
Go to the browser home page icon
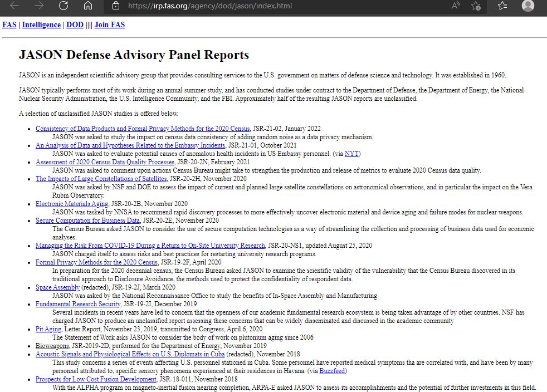[x=88, y=6]
